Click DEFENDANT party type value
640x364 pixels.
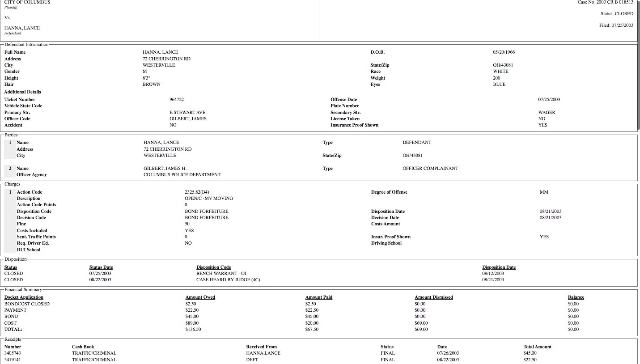click(417, 143)
